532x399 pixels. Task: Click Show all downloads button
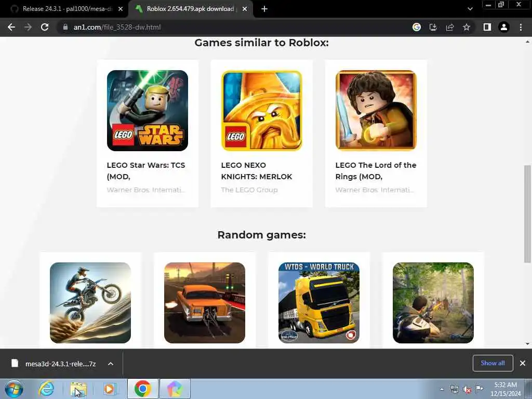[x=493, y=363]
